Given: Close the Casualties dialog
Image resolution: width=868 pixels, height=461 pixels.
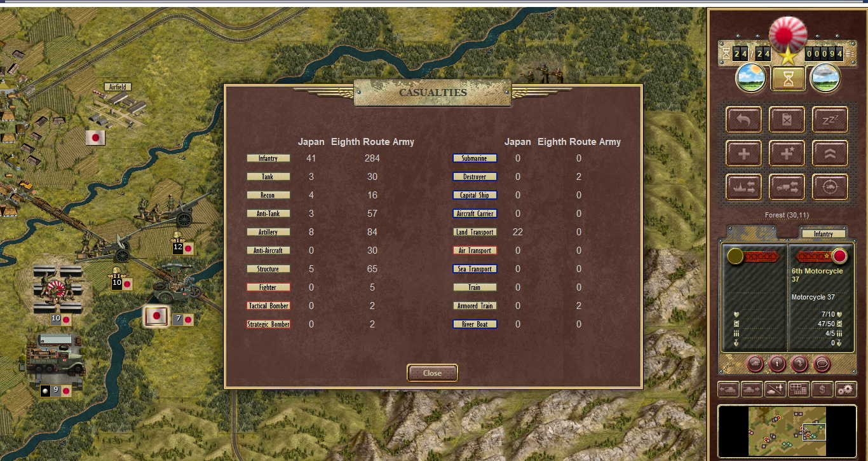Looking at the screenshot, I should [x=432, y=373].
